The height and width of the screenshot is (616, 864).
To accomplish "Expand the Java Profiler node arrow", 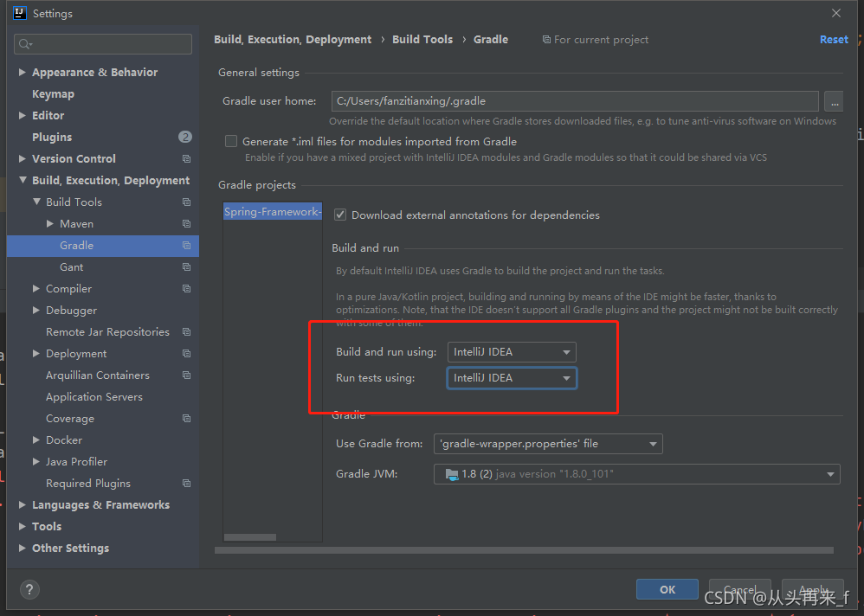I will pos(35,462).
